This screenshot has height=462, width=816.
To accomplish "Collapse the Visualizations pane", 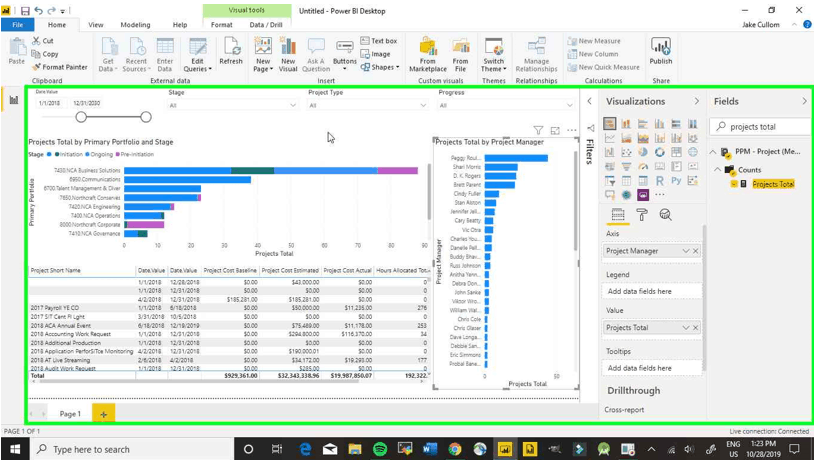I will point(696,101).
